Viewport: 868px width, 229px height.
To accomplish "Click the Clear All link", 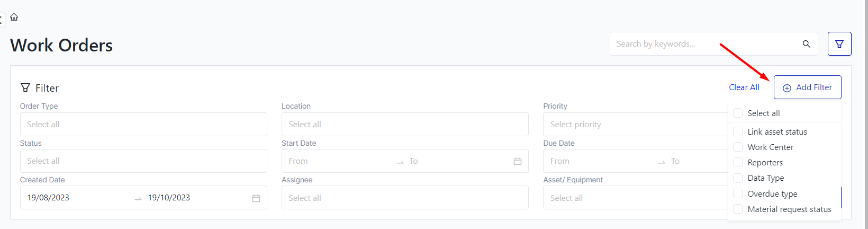I will coord(744,87).
